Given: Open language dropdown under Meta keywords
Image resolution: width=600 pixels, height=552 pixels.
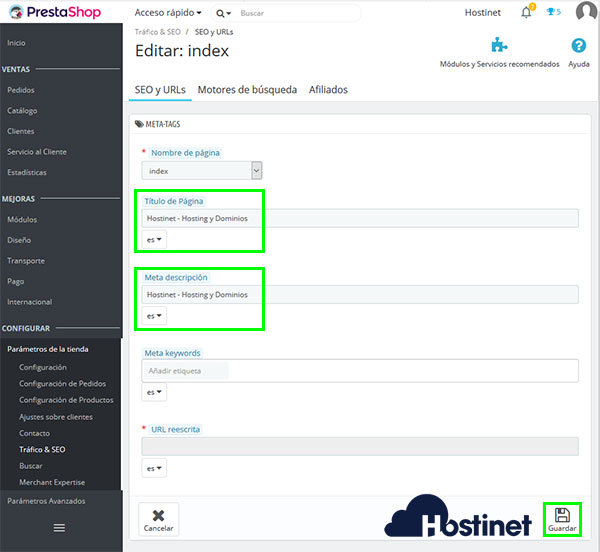Looking at the screenshot, I should (x=154, y=392).
